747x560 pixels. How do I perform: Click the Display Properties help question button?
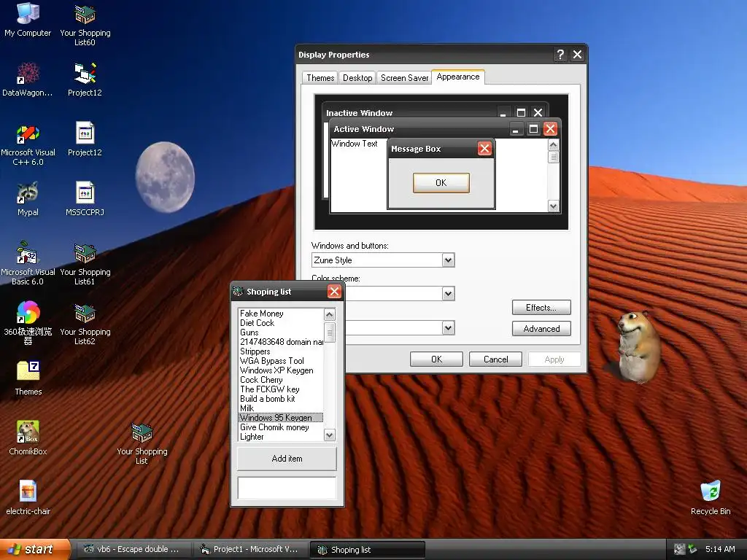pyautogui.click(x=560, y=55)
